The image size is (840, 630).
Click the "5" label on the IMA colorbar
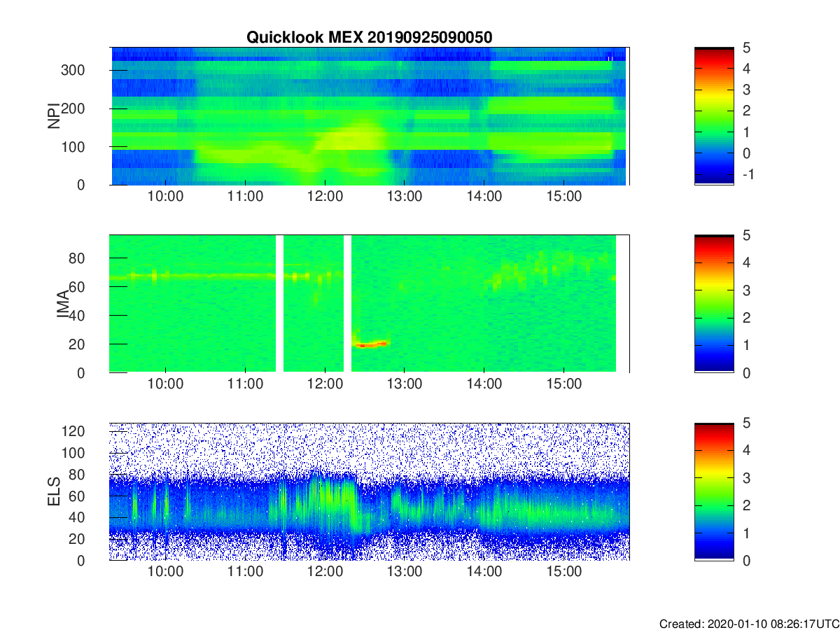click(745, 235)
